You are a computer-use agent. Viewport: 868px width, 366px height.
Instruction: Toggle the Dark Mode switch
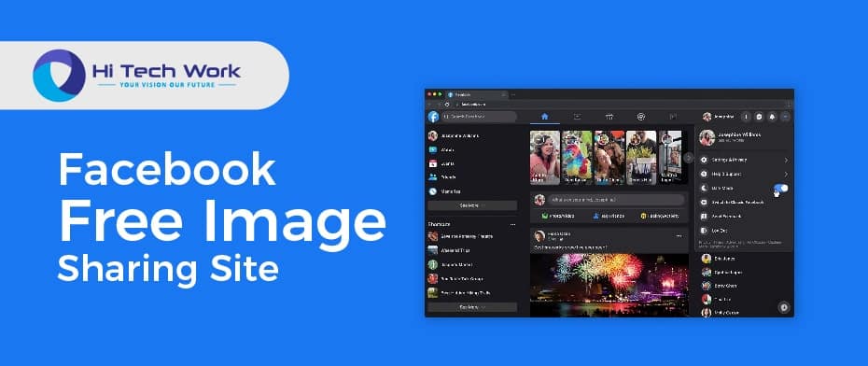tap(781, 189)
